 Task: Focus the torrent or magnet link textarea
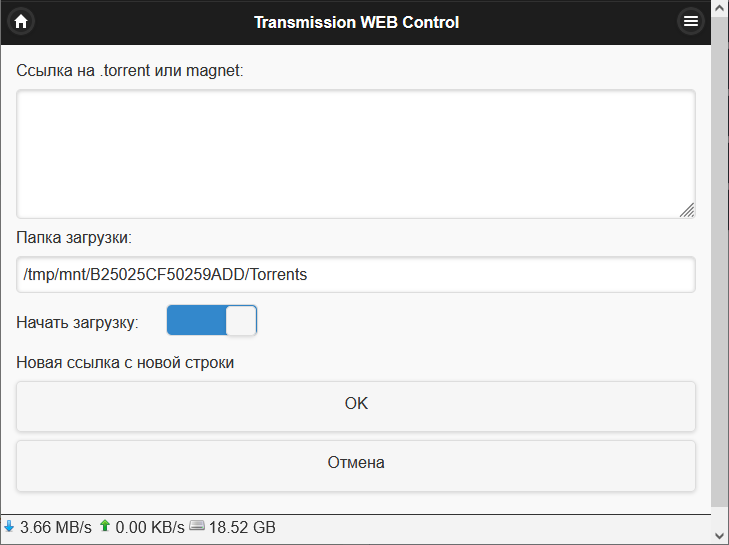(x=355, y=154)
